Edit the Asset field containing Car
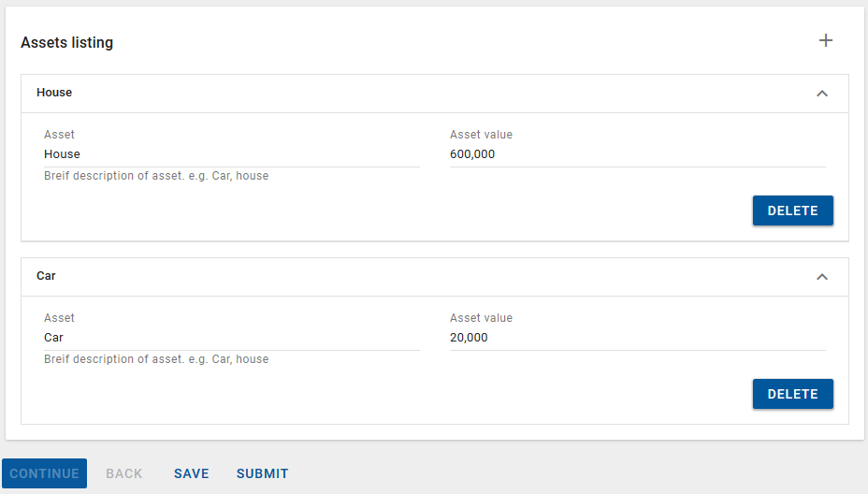 (231, 338)
